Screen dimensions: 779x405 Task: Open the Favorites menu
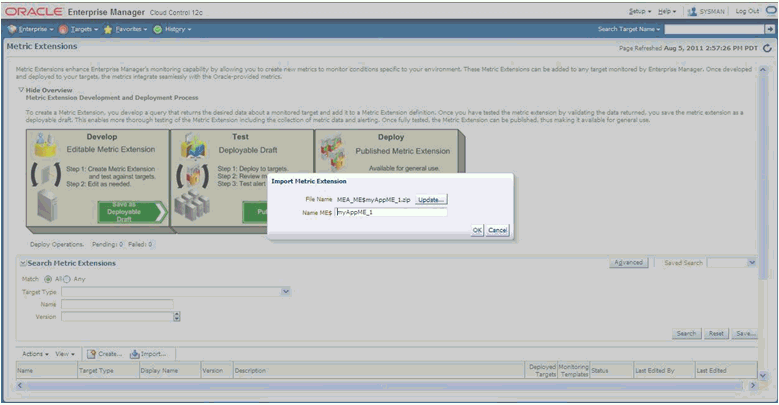[x=131, y=29]
